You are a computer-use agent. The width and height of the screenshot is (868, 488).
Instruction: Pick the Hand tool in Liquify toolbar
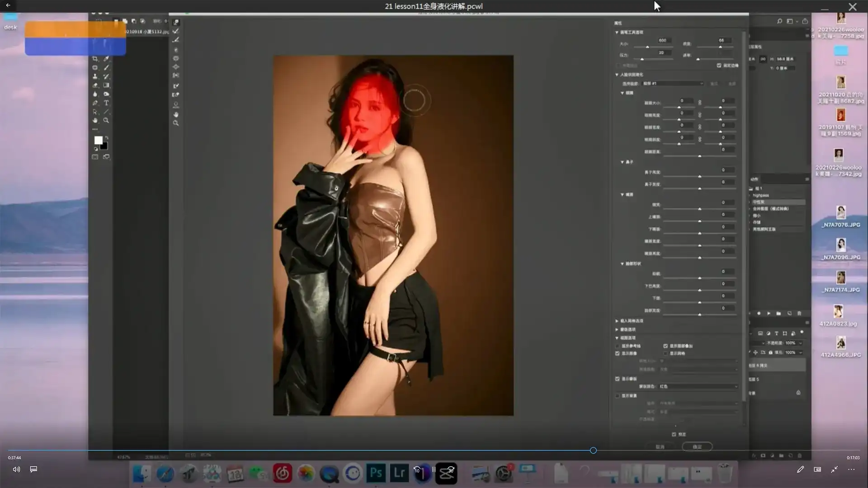click(x=176, y=114)
